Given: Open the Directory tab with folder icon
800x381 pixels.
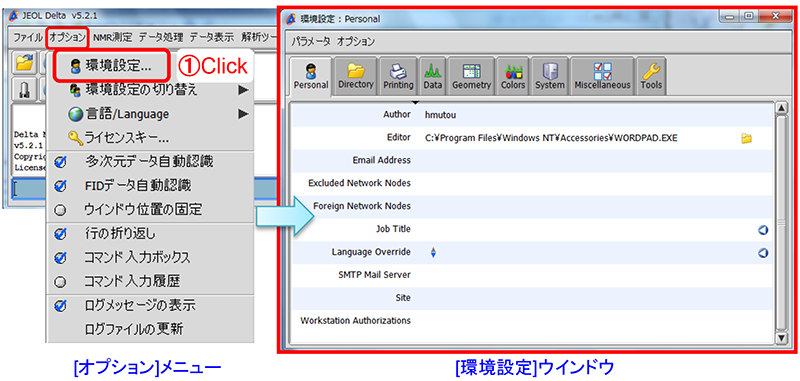Looking at the screenshot, I should click(x=356, y=75).
